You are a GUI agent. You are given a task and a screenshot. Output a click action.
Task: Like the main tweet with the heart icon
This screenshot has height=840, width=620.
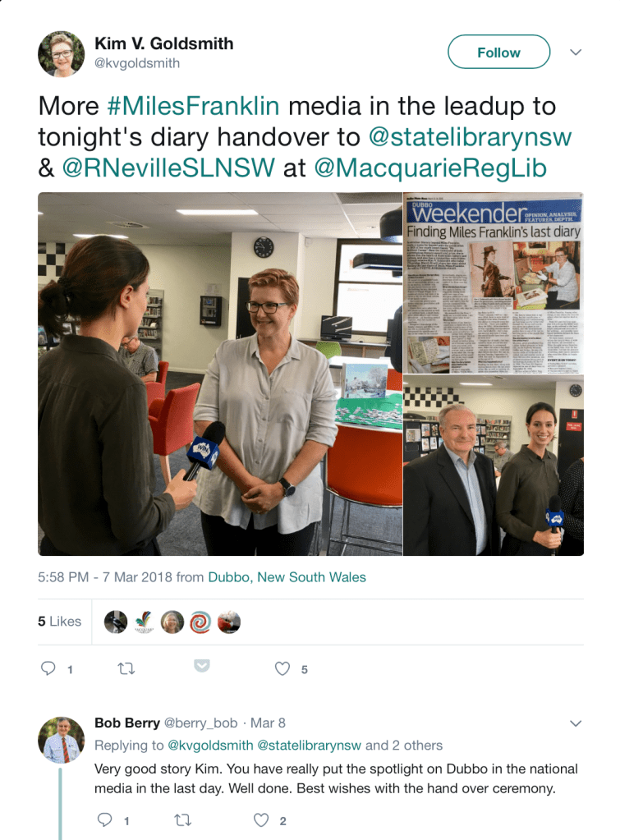[282, 668]
